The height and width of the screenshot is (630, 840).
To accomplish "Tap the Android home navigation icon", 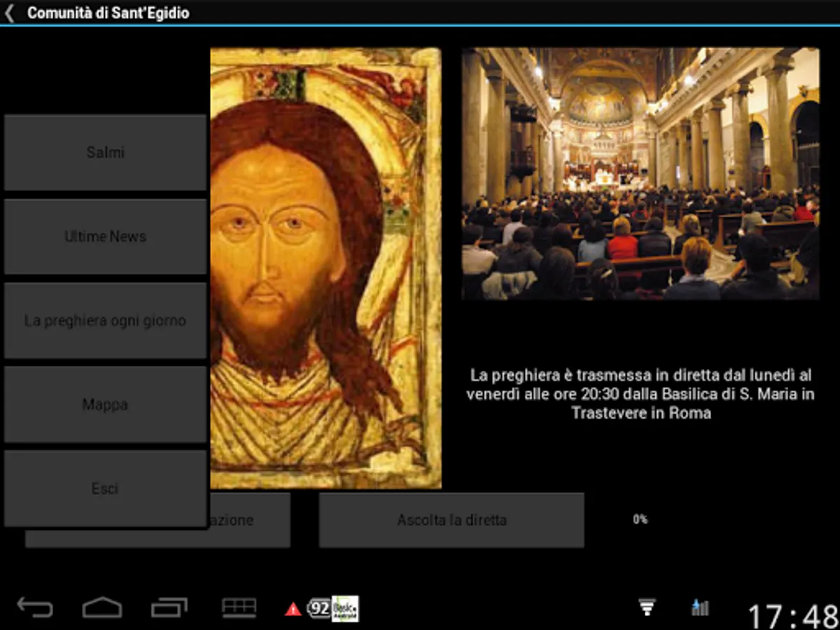I will pyautogui.click(x=102, y=608).
